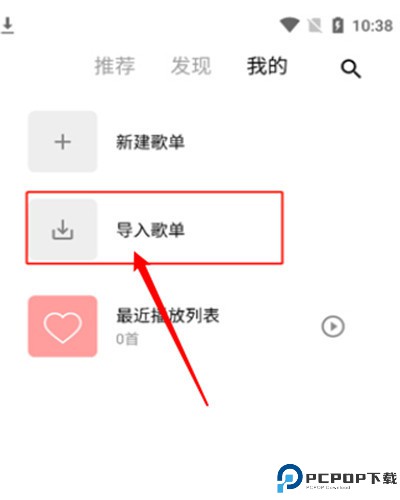The height and width of the screenshot is (500, 400).
Task: Select the 我的 tab
Action: tap(267, 66)
